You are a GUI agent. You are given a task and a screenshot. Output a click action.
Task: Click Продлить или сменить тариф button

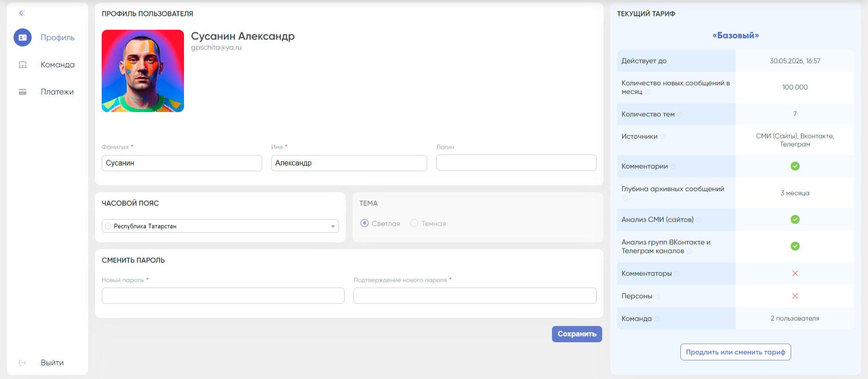[x=736, y=352]
